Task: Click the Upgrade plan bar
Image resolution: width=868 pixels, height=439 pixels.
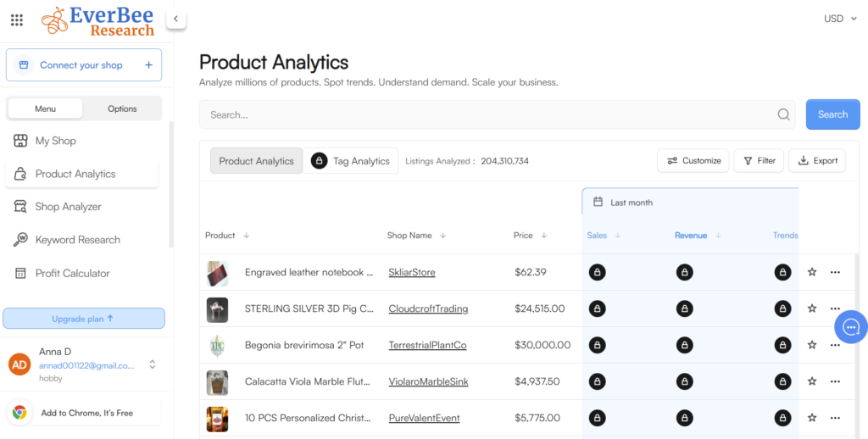Action: [84, 319]
